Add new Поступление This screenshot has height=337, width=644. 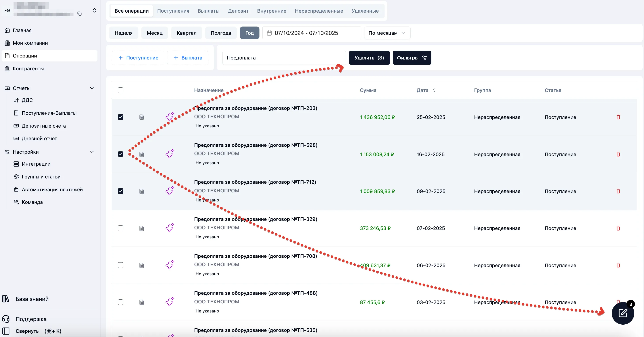coord(138,58)
